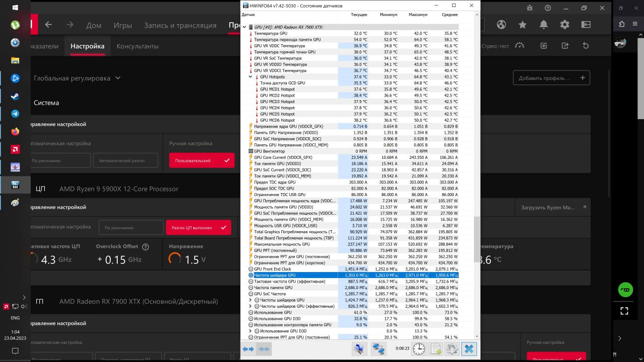
Task: Click the import profile icon in AMD Software
Action: point(544,46)
